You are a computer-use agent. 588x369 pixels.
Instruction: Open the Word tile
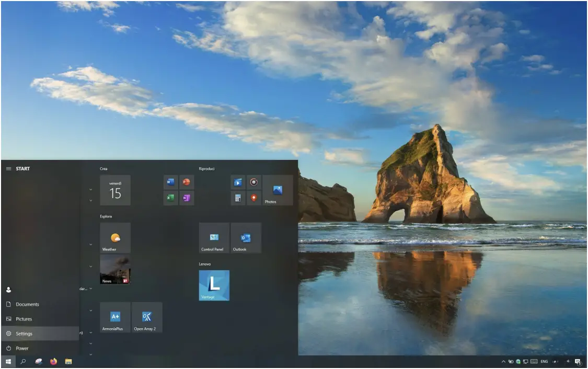click(x=170, y=182)
